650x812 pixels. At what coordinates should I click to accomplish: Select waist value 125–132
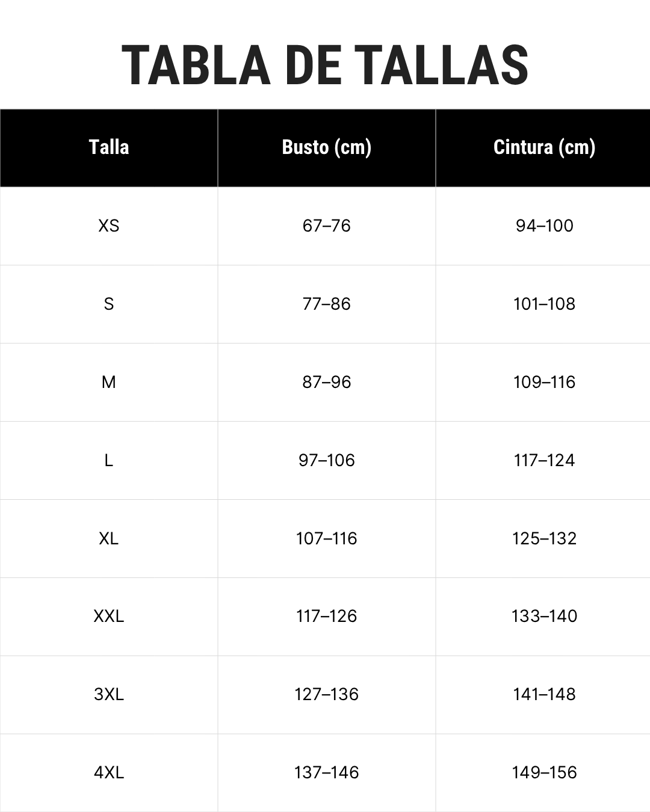[544, 538]
